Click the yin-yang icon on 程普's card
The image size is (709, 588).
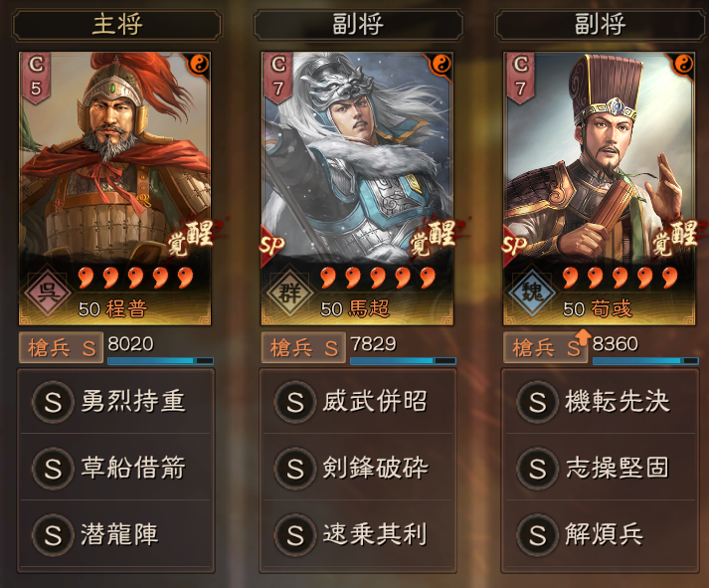(199, 65)
